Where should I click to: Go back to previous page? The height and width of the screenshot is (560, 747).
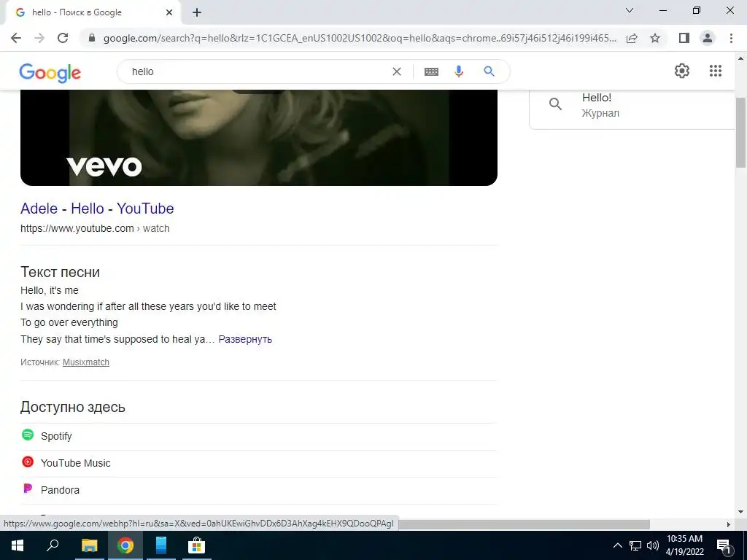tap(16, 38)
